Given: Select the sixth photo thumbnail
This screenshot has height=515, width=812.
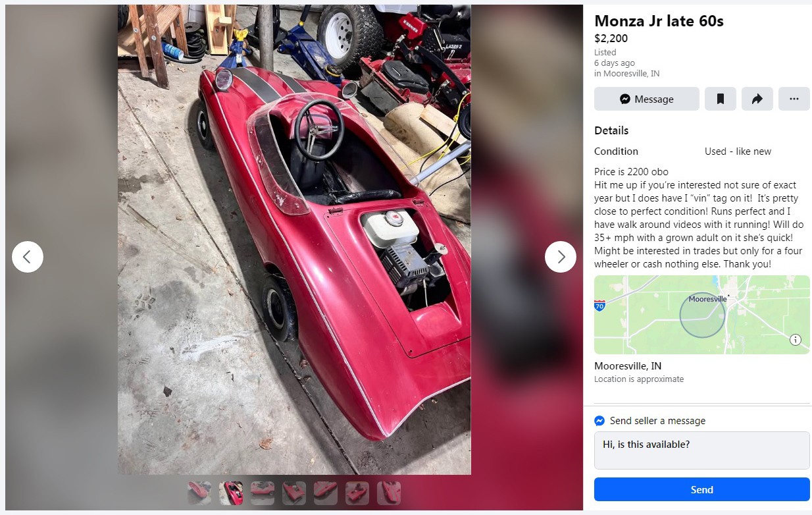Looking at the screenshot, I should [x=357, y=493].
